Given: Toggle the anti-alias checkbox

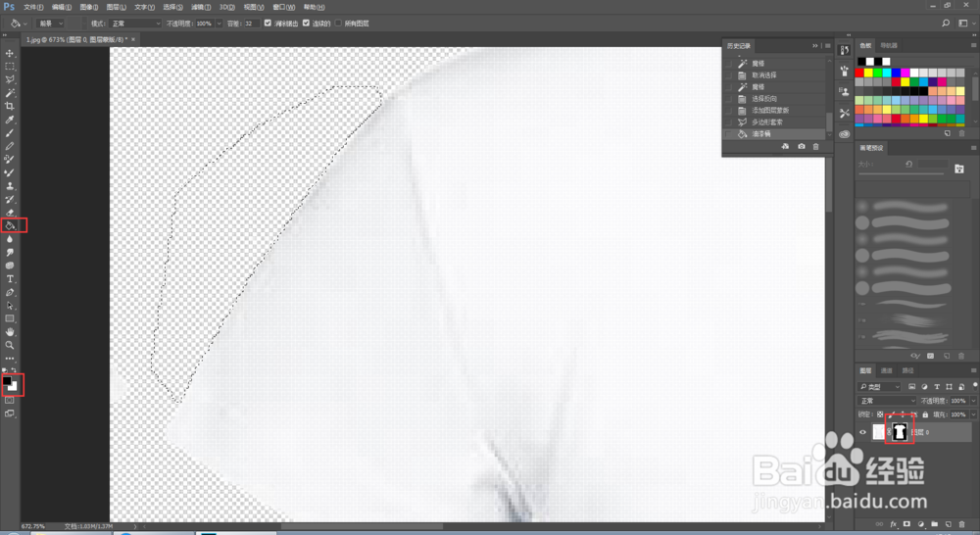Looking at the screenshot, I should 269,24.
